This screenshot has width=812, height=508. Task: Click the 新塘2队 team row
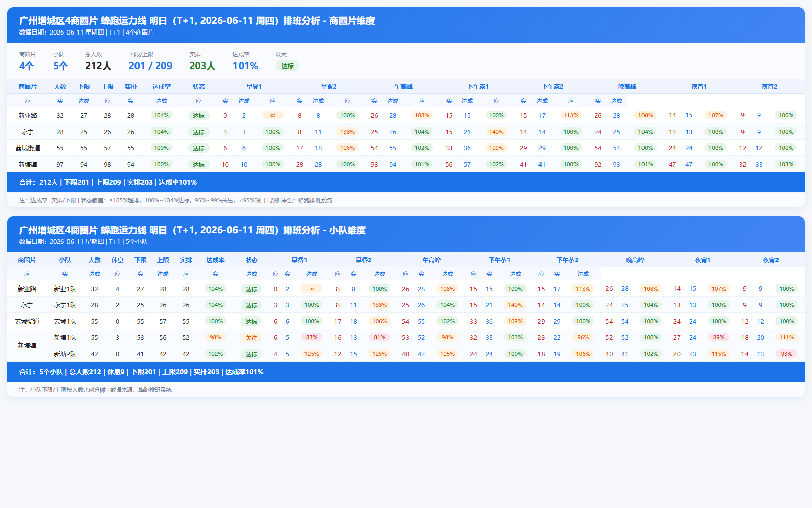tap(426, 354)
